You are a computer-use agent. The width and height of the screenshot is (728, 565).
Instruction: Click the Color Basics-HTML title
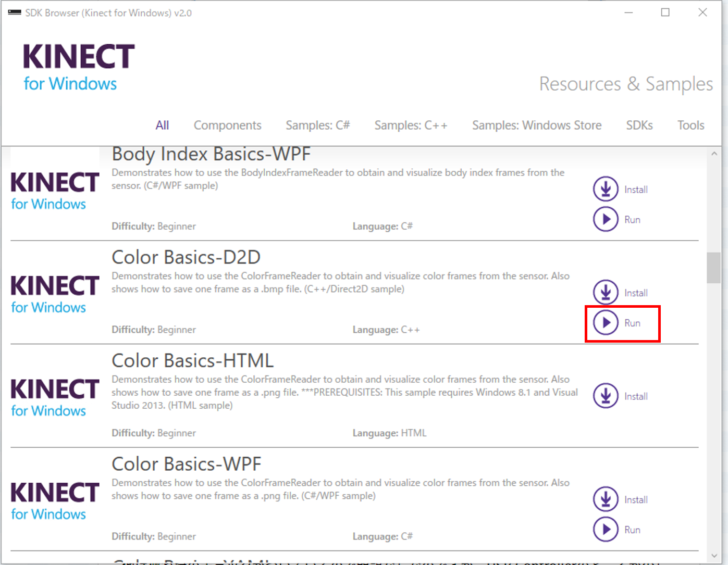[x=192, y=361]
